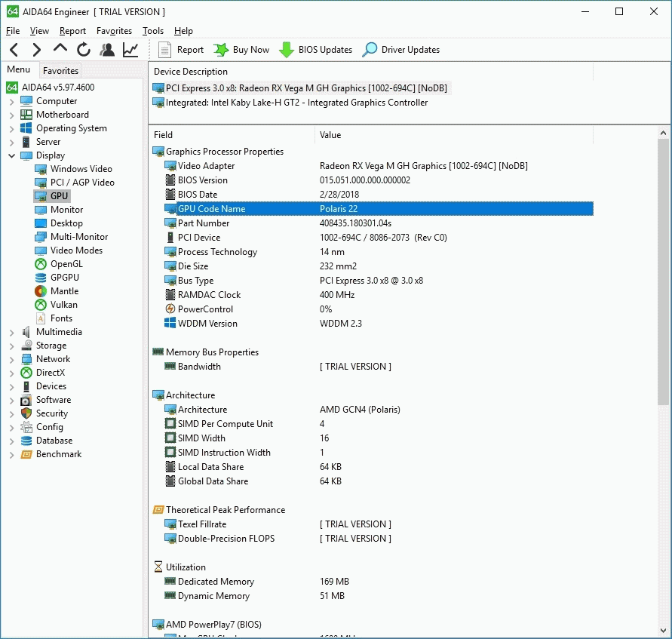Expand the Computer tree node
672x639 pixels.
coord(11,102)
